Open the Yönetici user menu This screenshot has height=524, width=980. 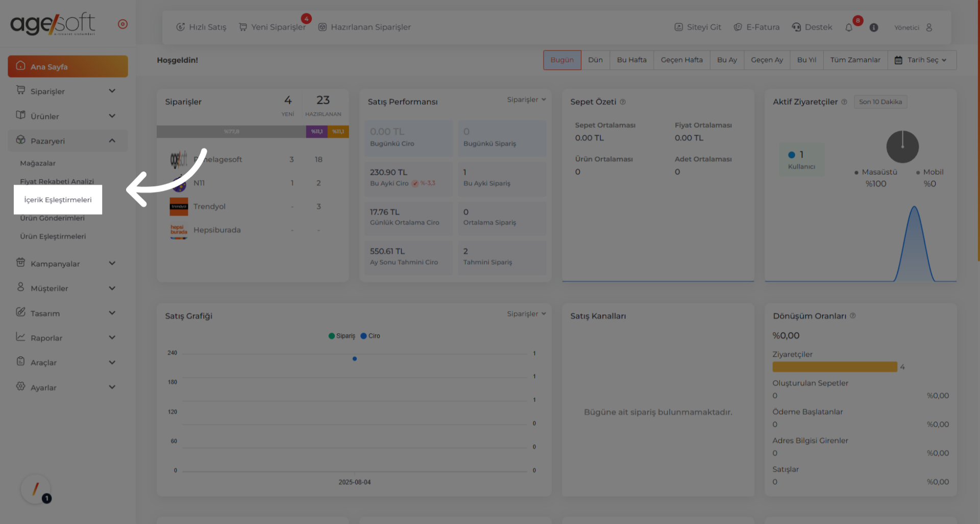coord(913,28)
